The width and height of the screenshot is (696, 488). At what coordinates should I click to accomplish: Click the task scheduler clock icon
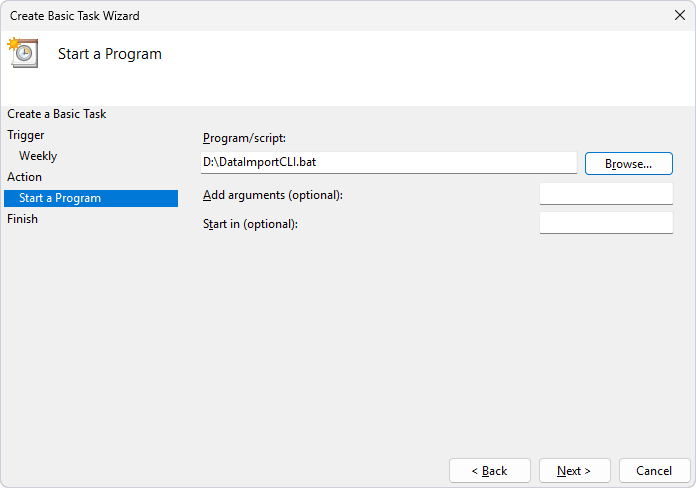tap(23, 53)
